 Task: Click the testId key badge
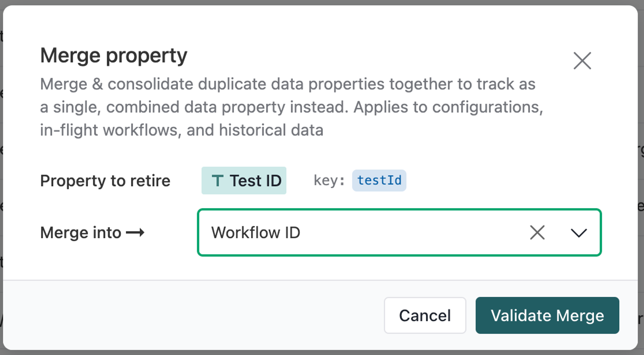point(379,180)
